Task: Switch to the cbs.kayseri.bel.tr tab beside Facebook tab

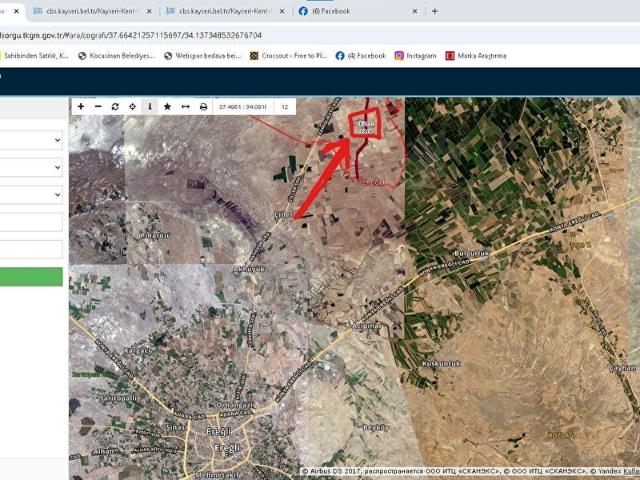Action: point(224,11)
